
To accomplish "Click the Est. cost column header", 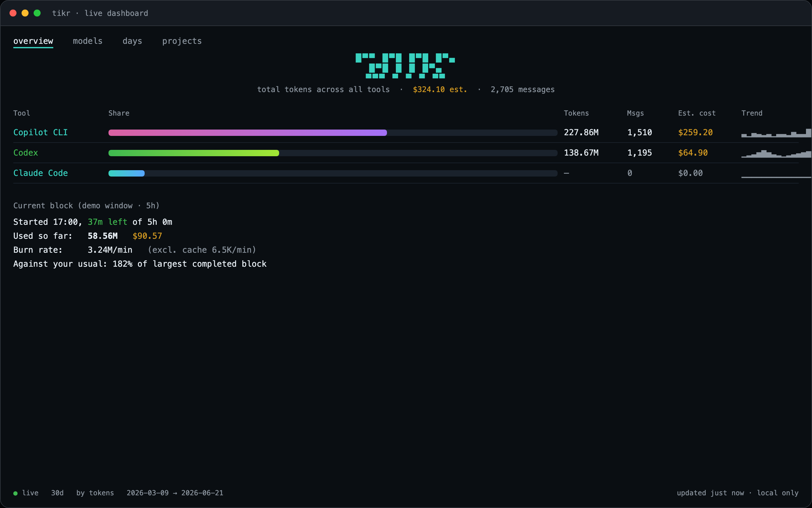I will [697, 113].
